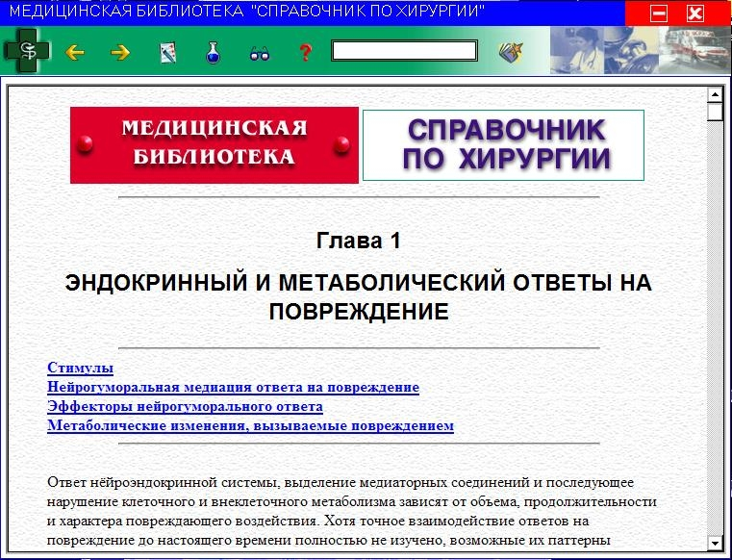Click the scrollbar down arrow
Viewport: 732px width, 560px height.
714,542
